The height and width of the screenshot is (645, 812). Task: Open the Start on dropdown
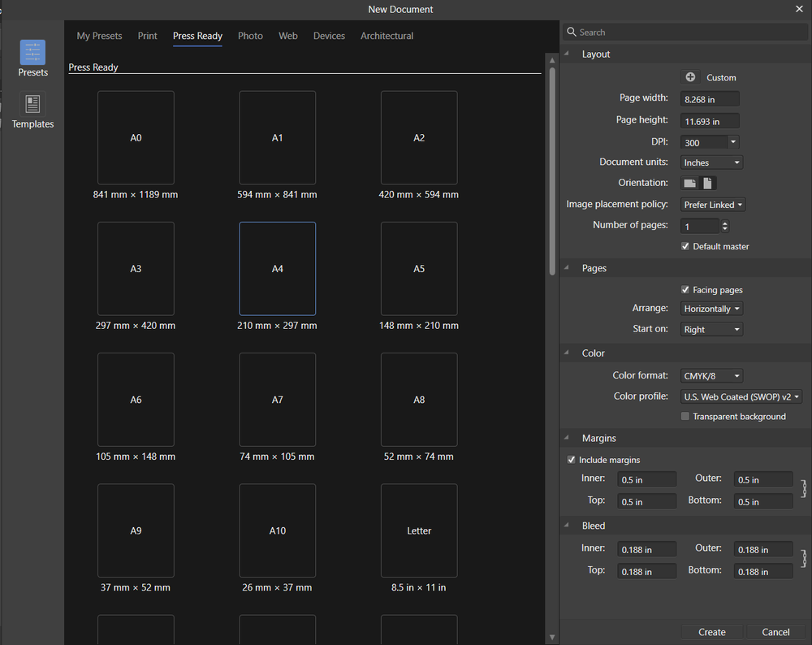(711, 330)
